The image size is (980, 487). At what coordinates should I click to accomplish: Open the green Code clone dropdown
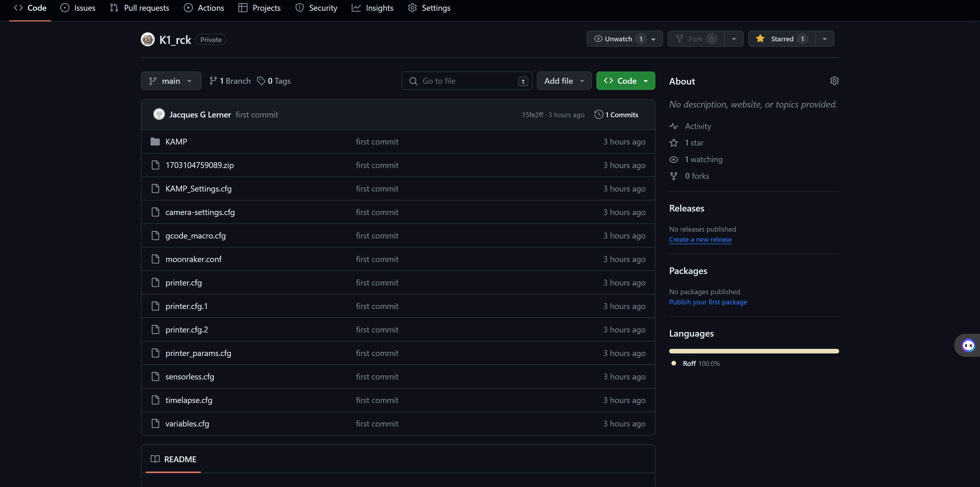tap(626, 81)
